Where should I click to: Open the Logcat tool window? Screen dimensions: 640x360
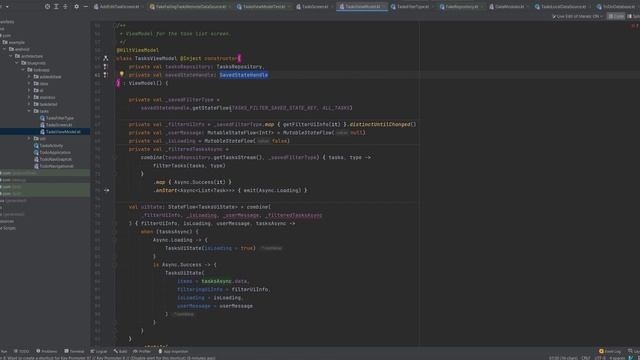(x=99, y=351)
